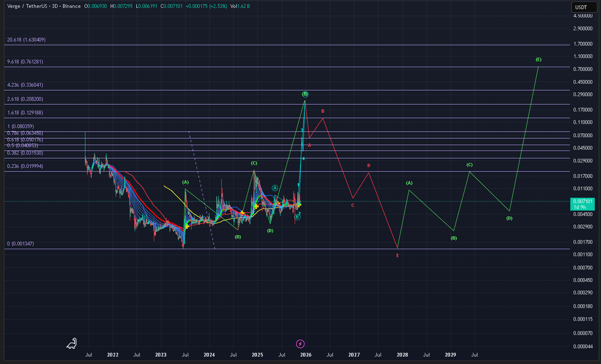Select the 9.618 (0.761281) Fibonacci level label

pos(25,62)
